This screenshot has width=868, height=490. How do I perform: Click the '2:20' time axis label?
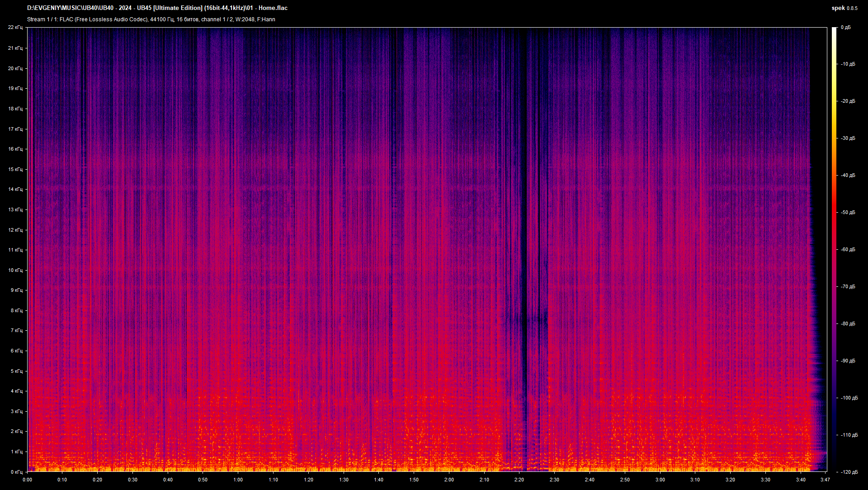point(519,480)
